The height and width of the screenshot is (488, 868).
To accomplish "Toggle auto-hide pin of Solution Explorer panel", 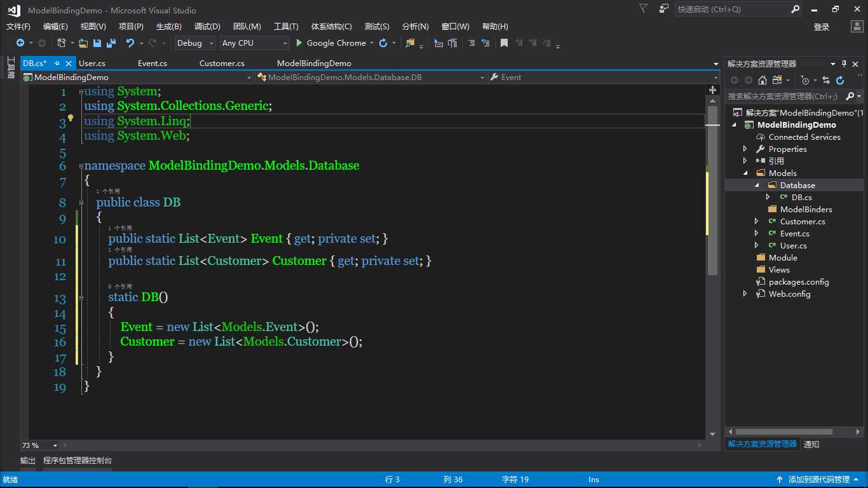I will point(844,64).
